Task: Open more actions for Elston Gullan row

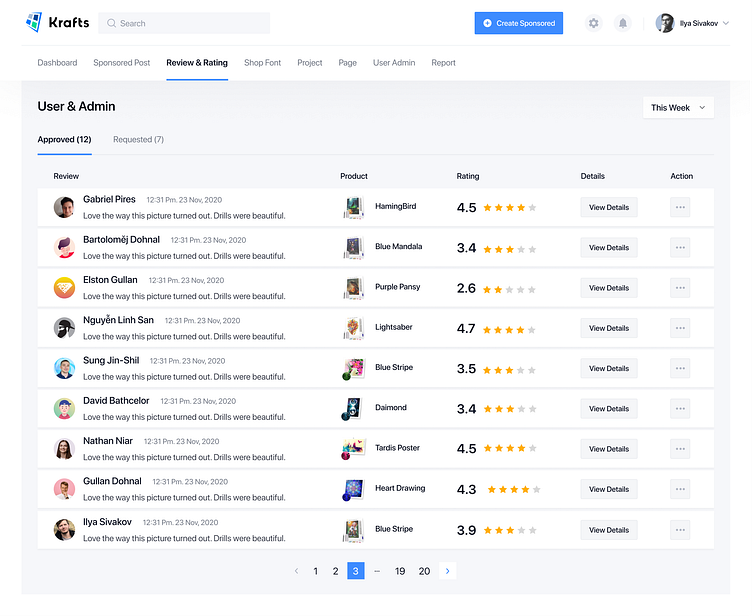Action: pyautogui.click(x=680, y=288)
